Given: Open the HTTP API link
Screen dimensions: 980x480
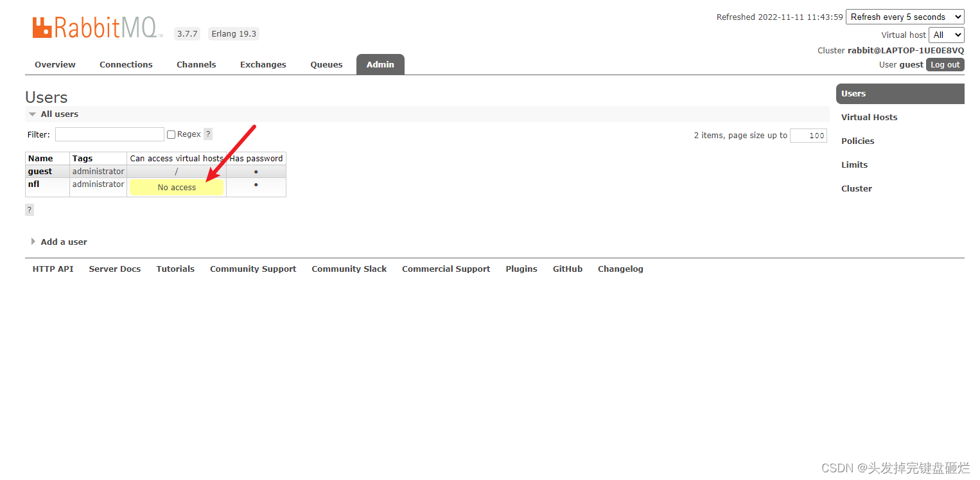Looking at the screenshot, I should click(53, 269).
